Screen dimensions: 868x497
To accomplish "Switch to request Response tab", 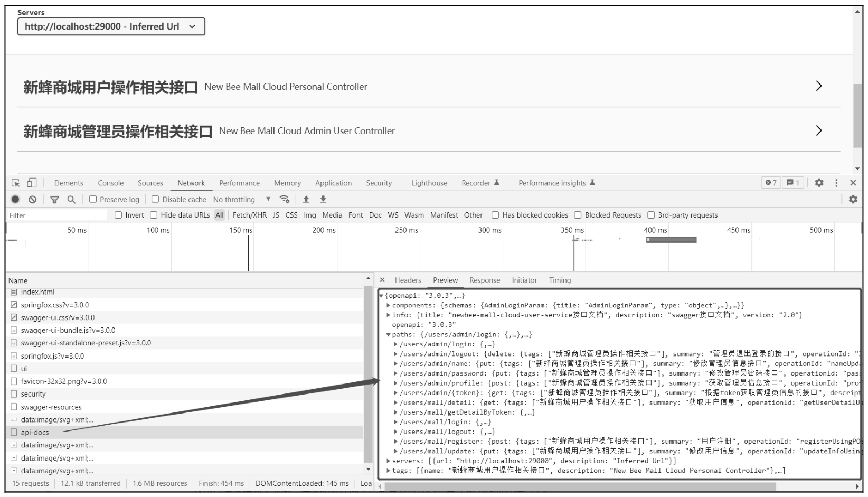I will click(x=485, y=280).
